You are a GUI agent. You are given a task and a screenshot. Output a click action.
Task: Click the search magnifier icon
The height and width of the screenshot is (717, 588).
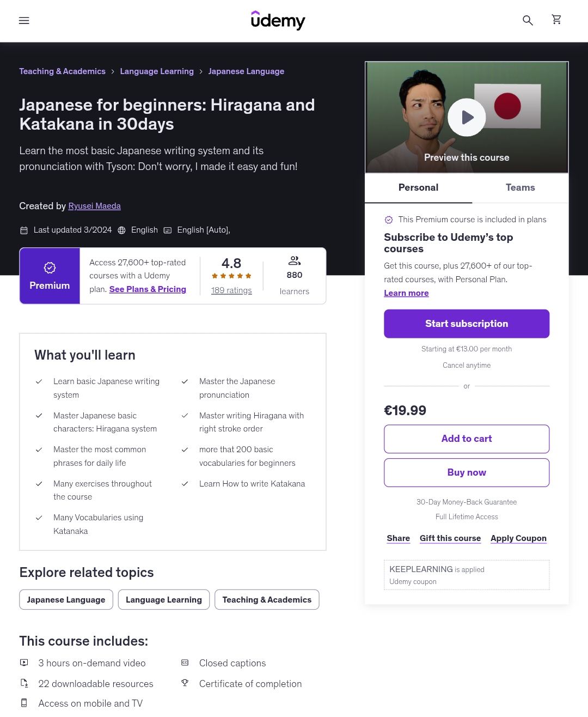[527, 21]
